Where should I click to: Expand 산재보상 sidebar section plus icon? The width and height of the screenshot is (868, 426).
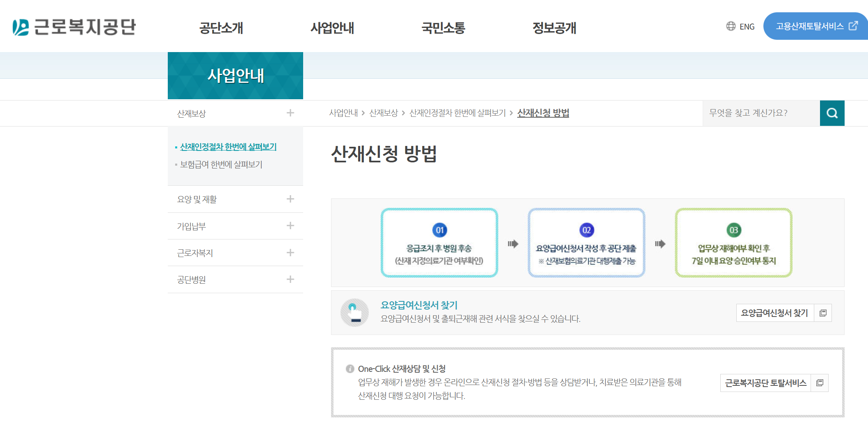click(x=290, y=113)
